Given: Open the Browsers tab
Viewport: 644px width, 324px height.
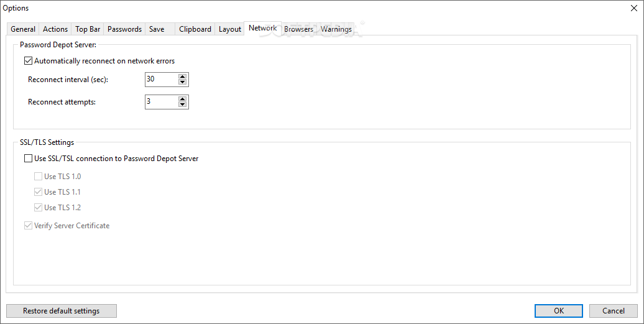Looking at the screenshot, I should pos(298,29).
